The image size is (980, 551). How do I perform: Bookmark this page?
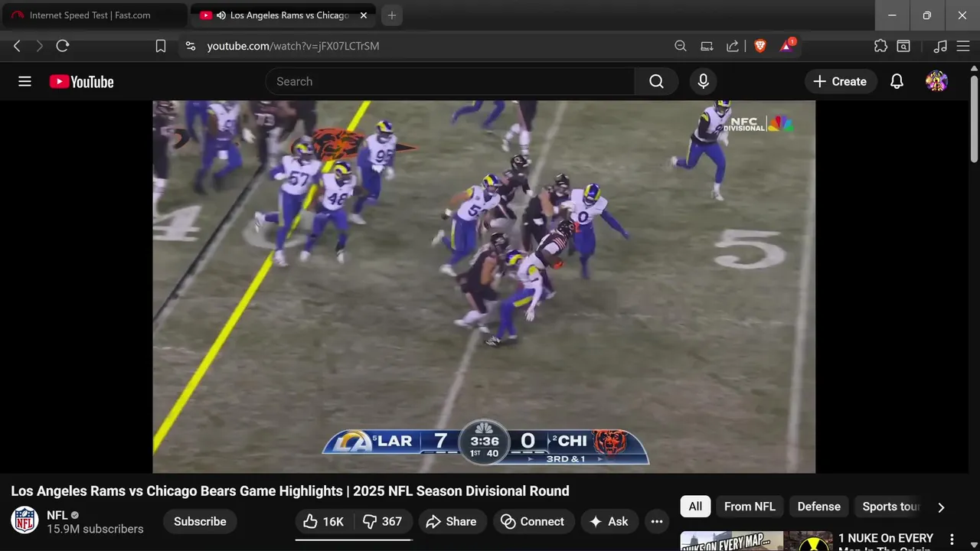point(161,46)
